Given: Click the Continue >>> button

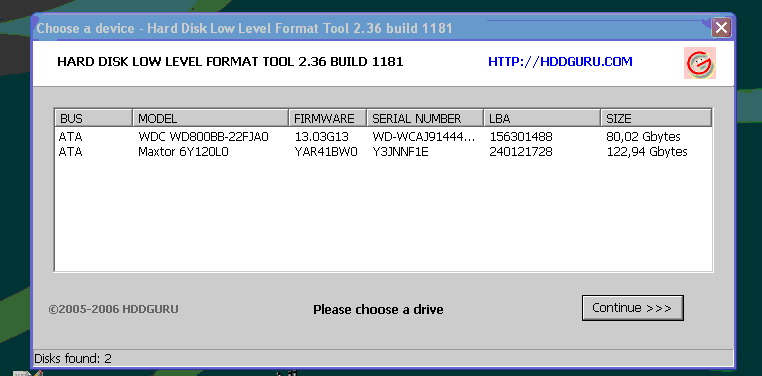Looking at the screenshot, I should click(x=632, y=308).
